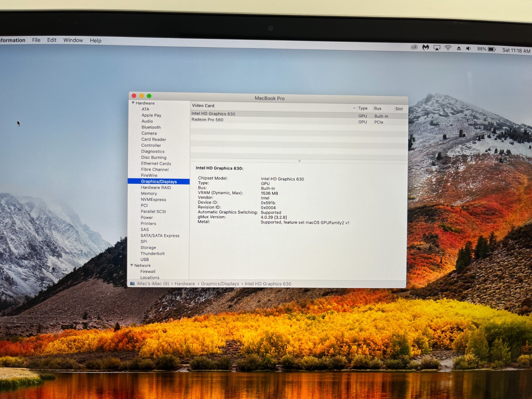This screenshot has height=399, width=532.
Task: Open the Creative Cloud menu bar icon
Action: (414, 47)
